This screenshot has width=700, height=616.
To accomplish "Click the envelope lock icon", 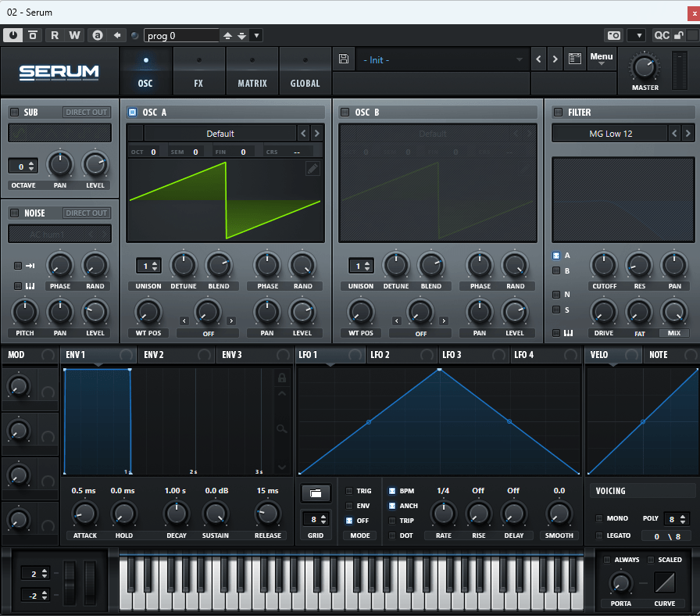I will [x=282, y=378].
